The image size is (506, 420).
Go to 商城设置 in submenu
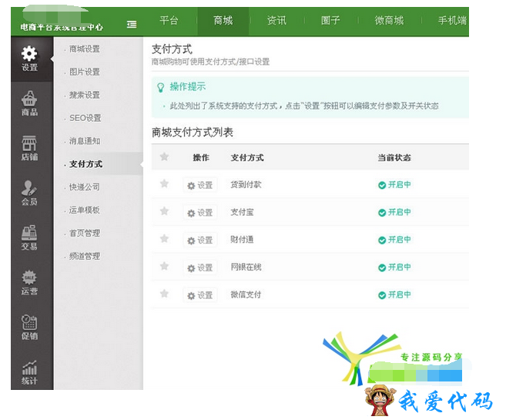(x=85, y=49)
